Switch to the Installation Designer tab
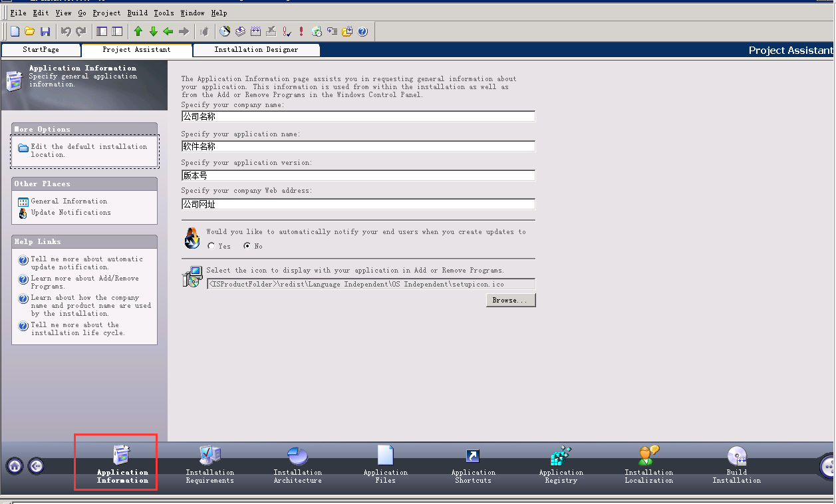This screenshot has width=836, height=504. coord(256,50)
